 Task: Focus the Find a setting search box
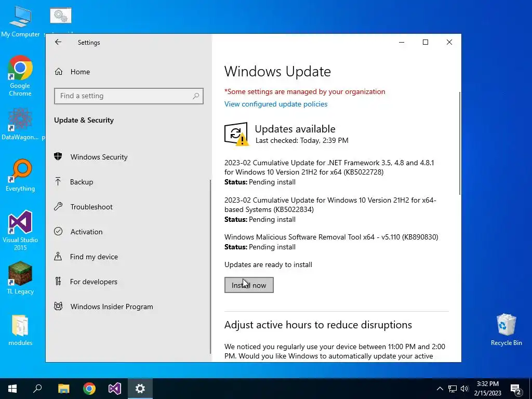click(129, 96)
